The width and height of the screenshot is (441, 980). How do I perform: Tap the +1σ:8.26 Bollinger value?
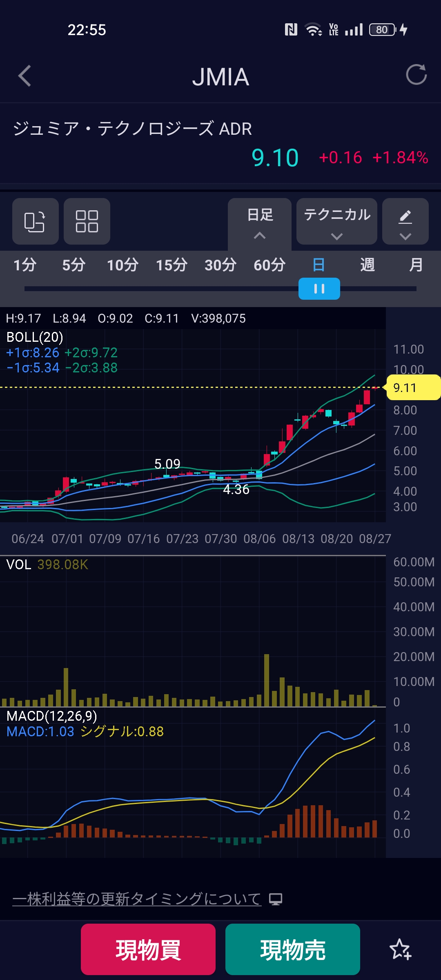[x=33, y=352]
